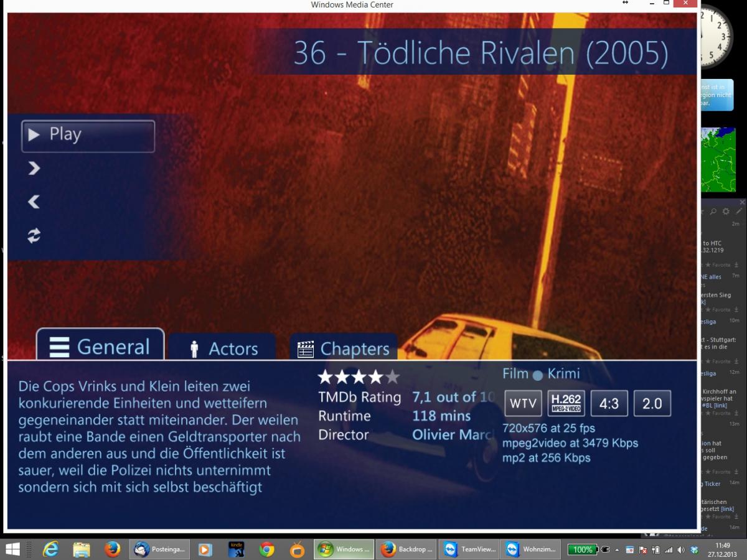
Task: Click the blue weather gadget message
Action: tap(718, 96)
